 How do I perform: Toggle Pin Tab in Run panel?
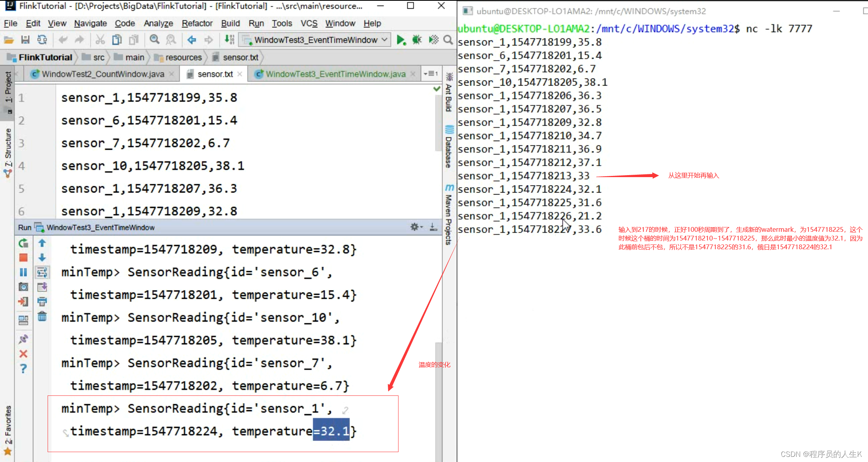tap(23, 339)
